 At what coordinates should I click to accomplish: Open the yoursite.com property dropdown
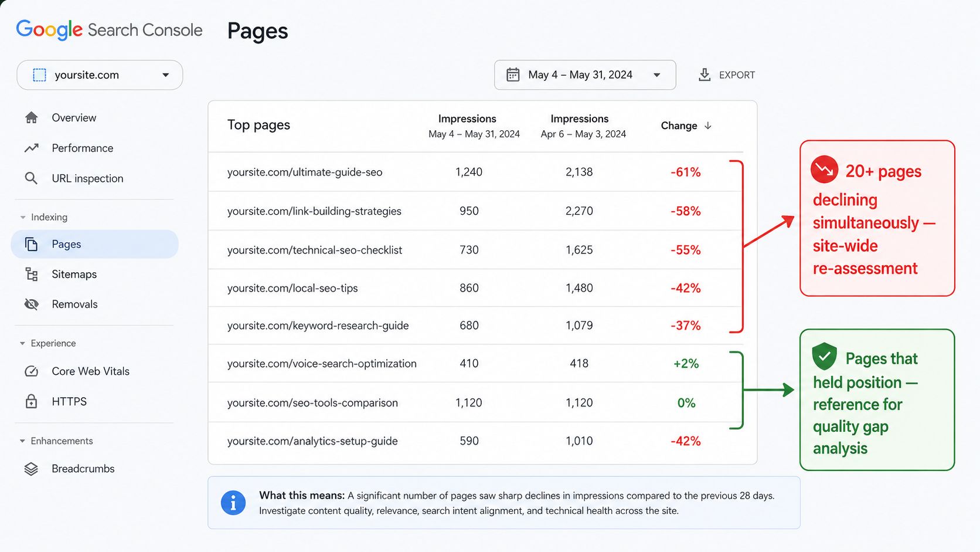coord(100,75)
